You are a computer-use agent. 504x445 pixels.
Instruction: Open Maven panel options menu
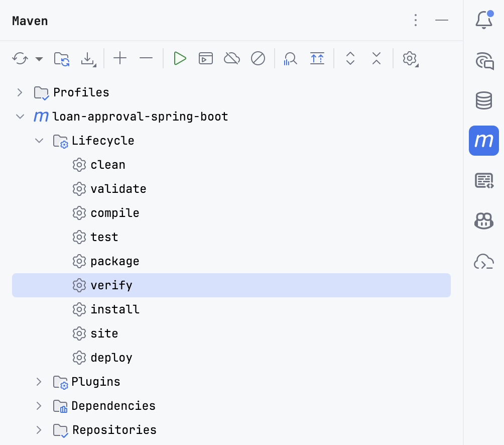click(416, 20)
